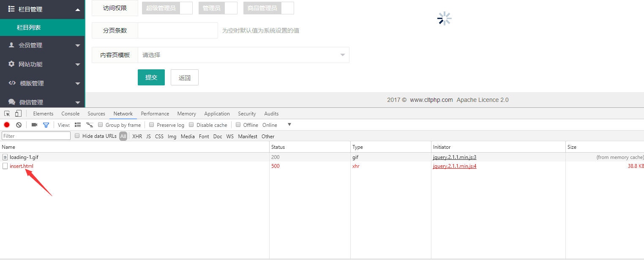The width and height of the screenshot is (644, 260).
Task: Sort by the Status column header
Action: click(310, 147)
